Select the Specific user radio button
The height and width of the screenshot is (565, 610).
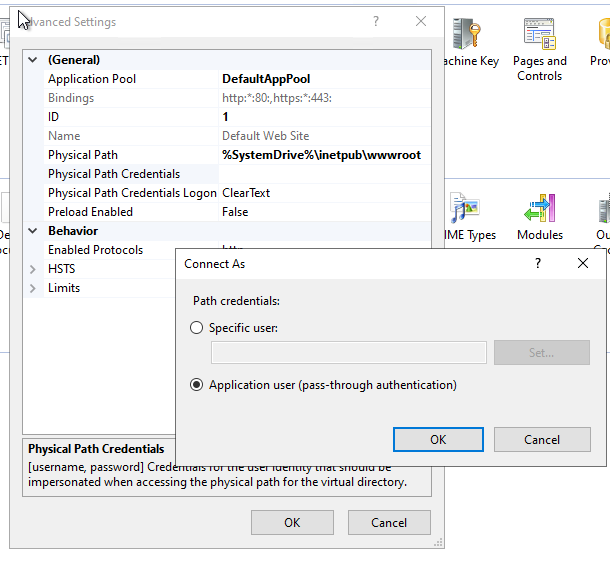[x=197, y=328]
